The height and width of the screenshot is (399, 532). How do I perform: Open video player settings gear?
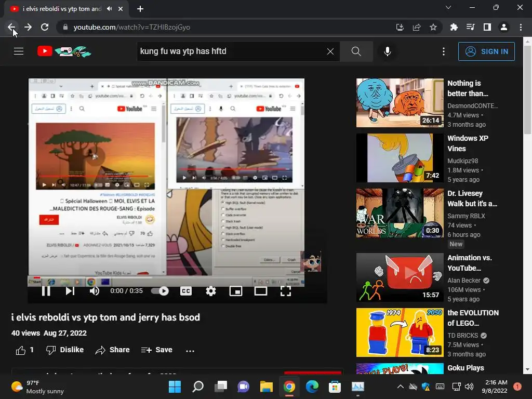coord(211,291)
